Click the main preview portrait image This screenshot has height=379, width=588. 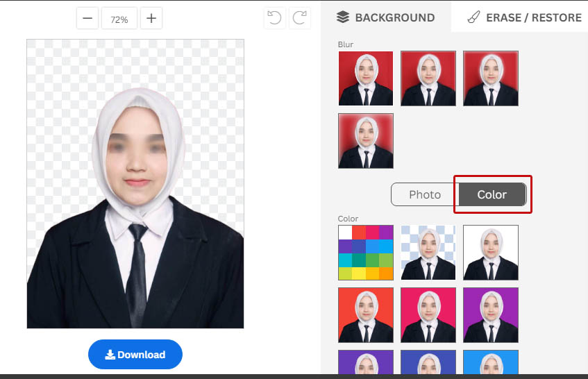(135, 184)
